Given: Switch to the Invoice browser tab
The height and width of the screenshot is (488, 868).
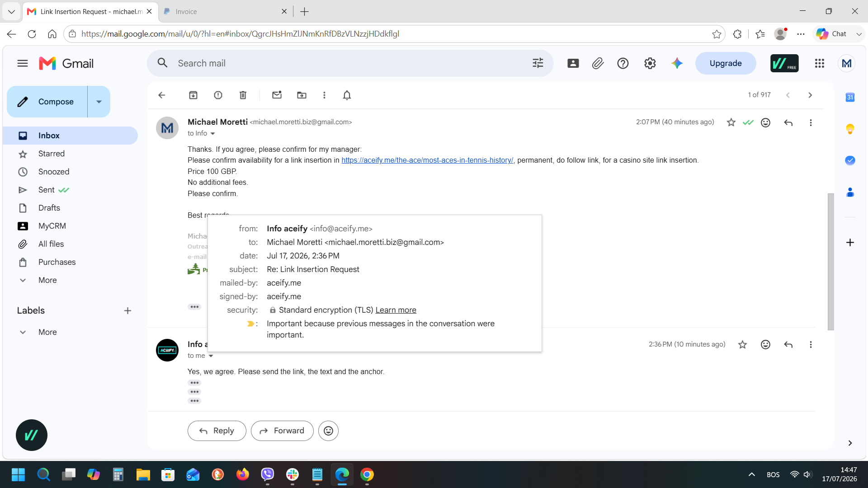Looking at the screenshot, I should click(x=225, y=11).
